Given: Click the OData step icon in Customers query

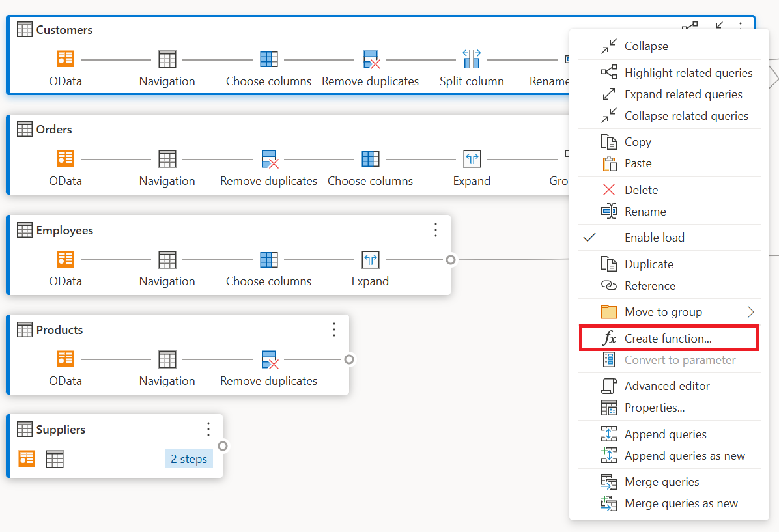Looking at the screenshot, I should point(65,59).
